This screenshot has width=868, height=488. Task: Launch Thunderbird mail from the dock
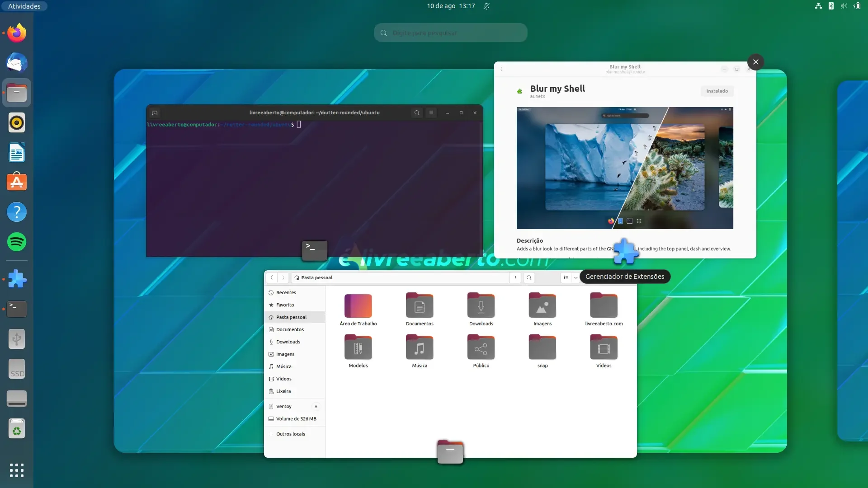click(x=17, y=63)
